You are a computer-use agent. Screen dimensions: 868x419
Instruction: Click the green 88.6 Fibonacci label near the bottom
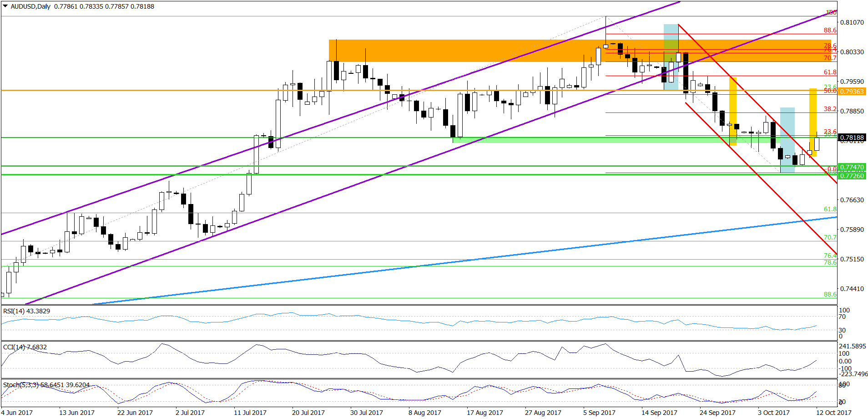(x=830, y=295)
